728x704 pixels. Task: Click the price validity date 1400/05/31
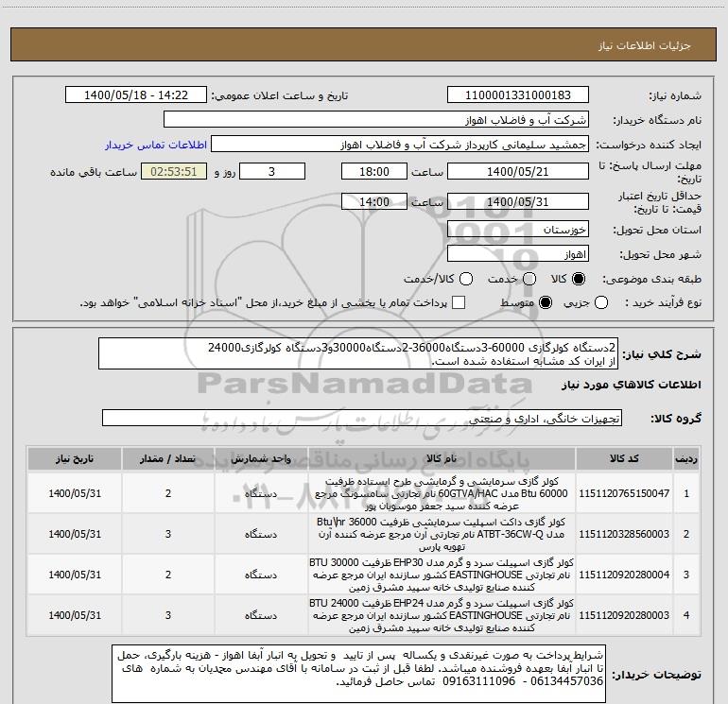click(x=518, y=201)
